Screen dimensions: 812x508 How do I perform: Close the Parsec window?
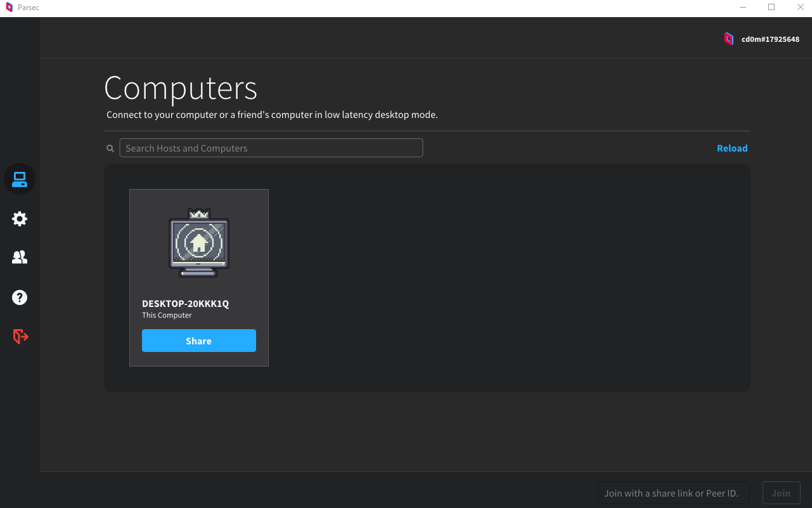[799, 8]
